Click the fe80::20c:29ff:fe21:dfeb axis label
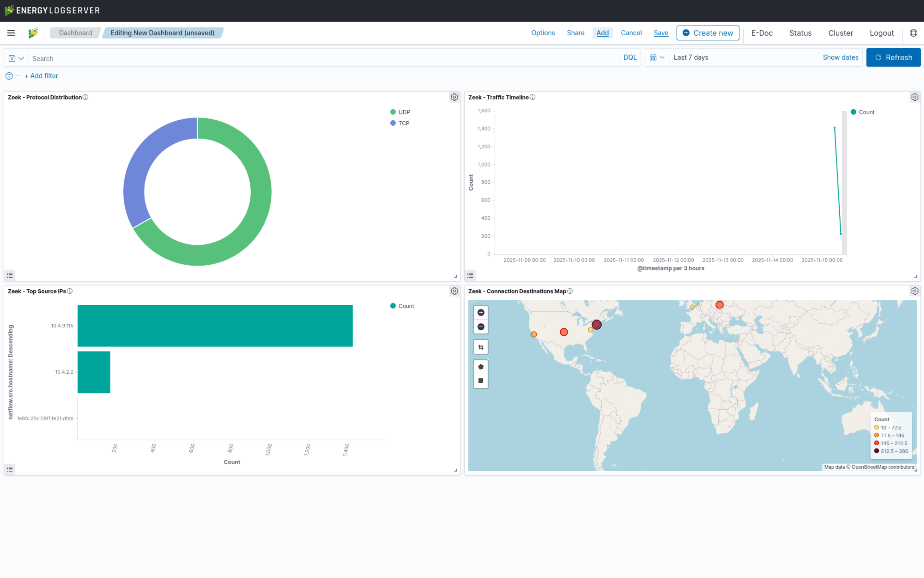Screen dimensions: 924x578 [45, 418]
